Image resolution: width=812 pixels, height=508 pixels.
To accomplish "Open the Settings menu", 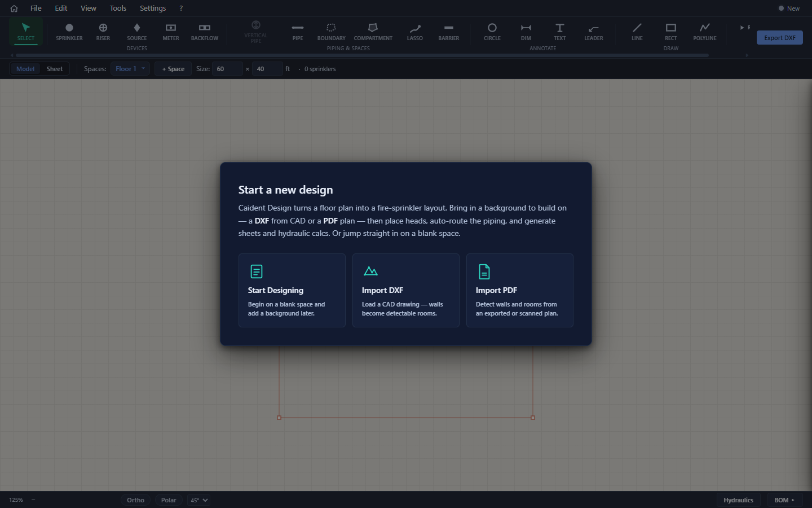I will pos(153,8).
